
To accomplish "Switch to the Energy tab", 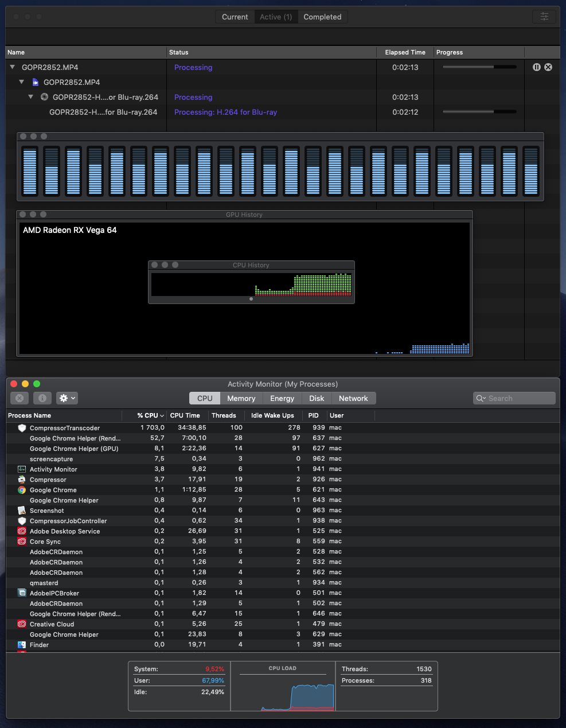I will coord(282,398).
